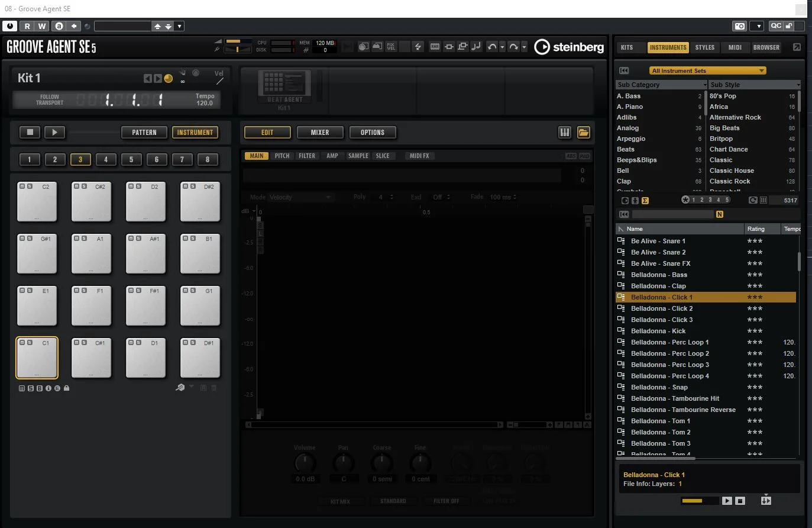Select pad group 5
Viewport: 812px width, 528px height.
click(x=131, y=159)
